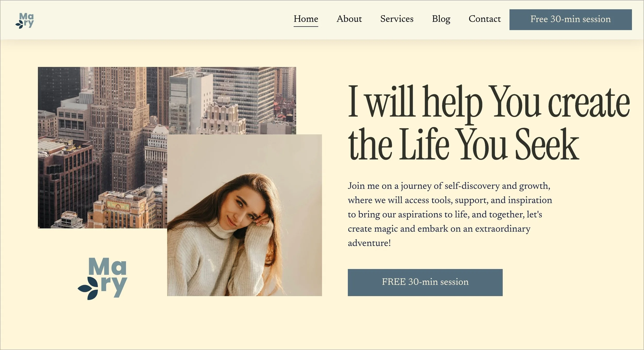Image resolution: width=644 pixels, height=350 pixels.
Task: Open the Contact page link
Action: tap(485, 19)
